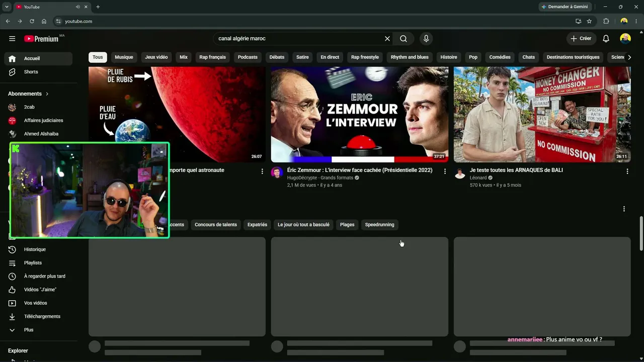Open the 2cab subscription channel

[x=38, y=107]
